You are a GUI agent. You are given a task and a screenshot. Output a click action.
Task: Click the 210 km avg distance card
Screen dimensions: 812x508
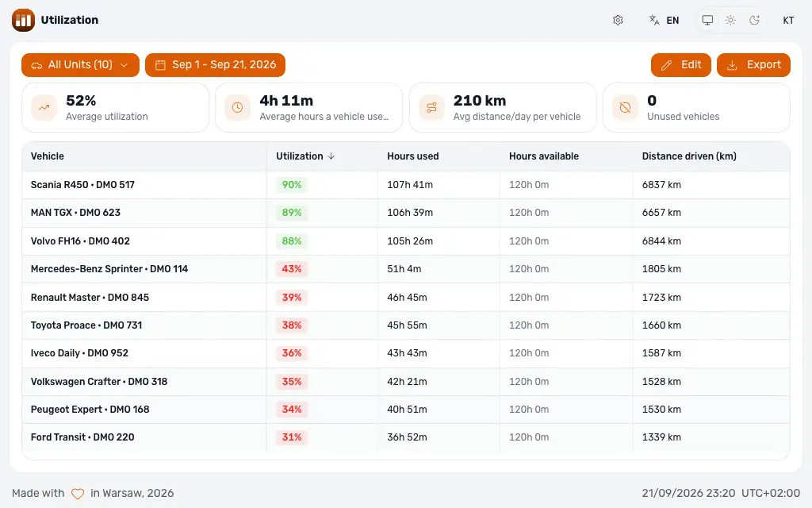pyautogui.click(x=503, y=108)
